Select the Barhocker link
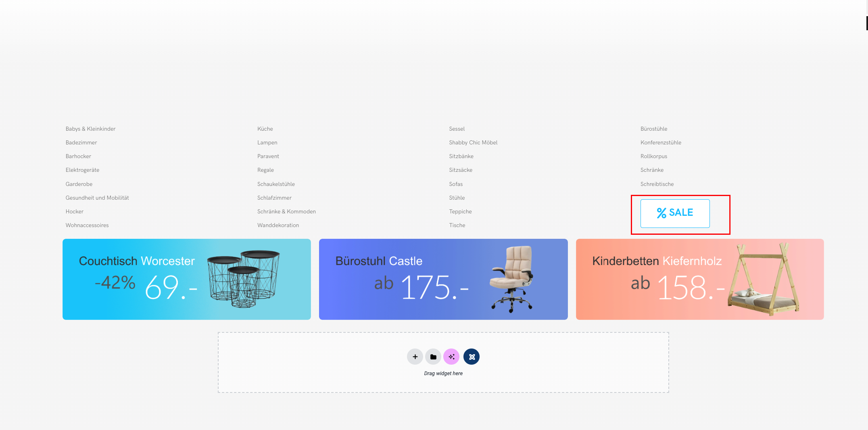Viewport: 868px width, 430px height. (x=78, y=156)
